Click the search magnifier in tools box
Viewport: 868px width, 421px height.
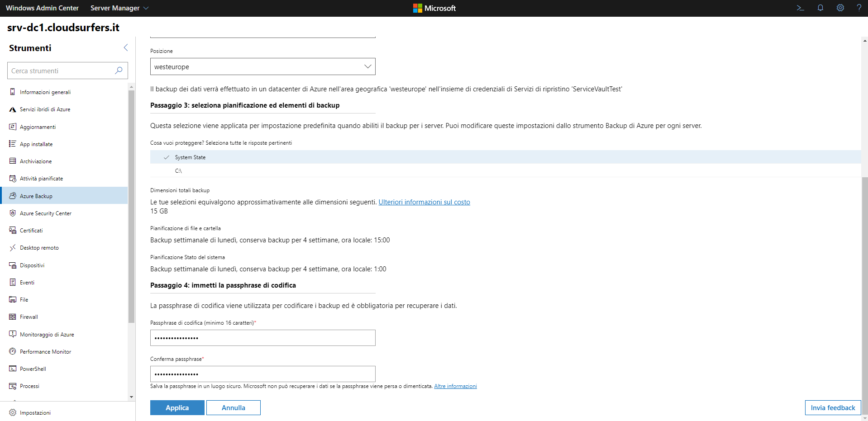click(x=119, y=71)
